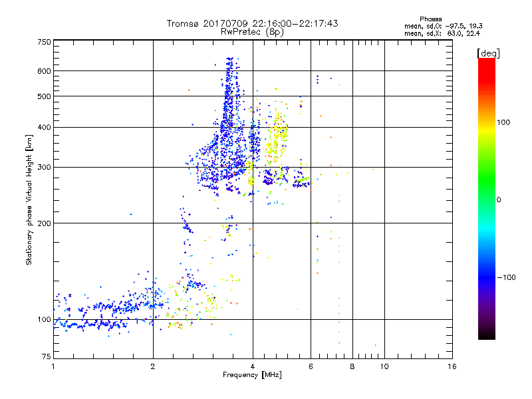Click the '[deg]' colorbar unit label

click(x=488, y=53)
